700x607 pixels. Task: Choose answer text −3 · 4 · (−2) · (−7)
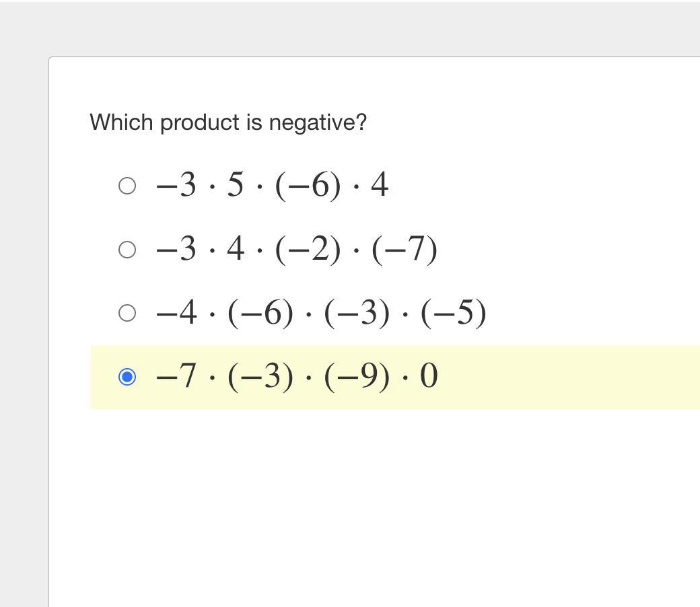296,250
